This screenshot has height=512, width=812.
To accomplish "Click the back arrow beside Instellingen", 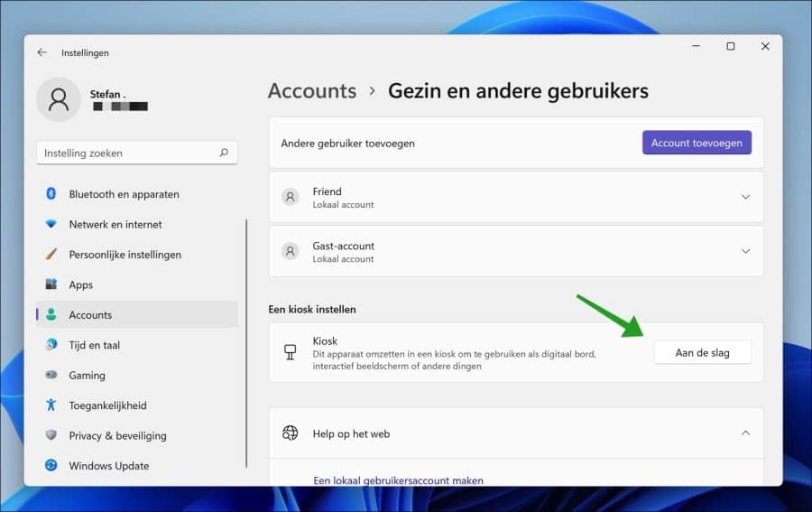I will 42,52.
